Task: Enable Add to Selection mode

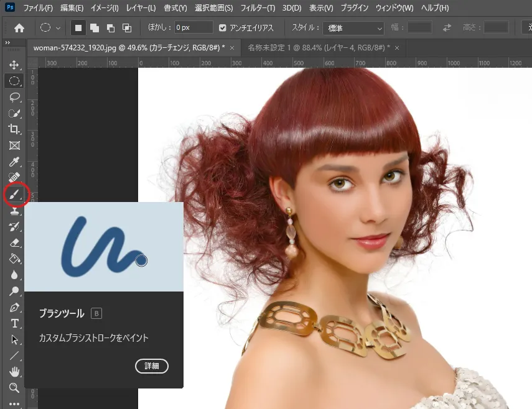Action: [95, 28]
